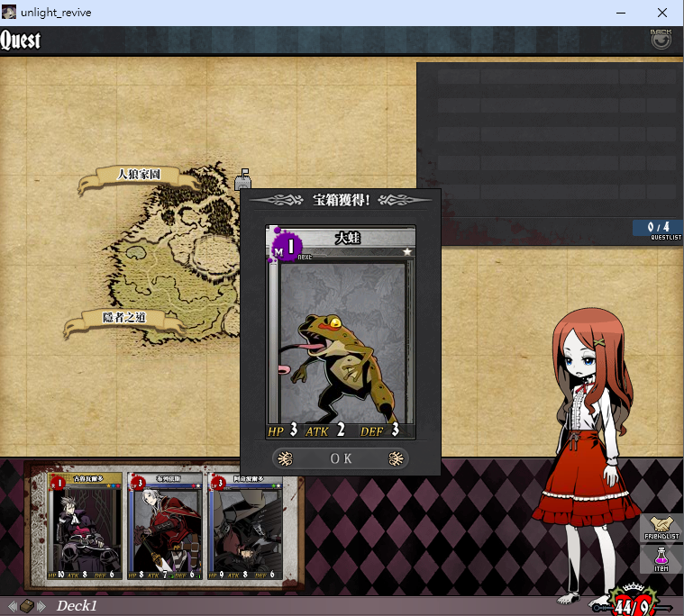Click the 宝箱獲得! dialog title
Screen dimensions: 684x616
click(341, 200)
